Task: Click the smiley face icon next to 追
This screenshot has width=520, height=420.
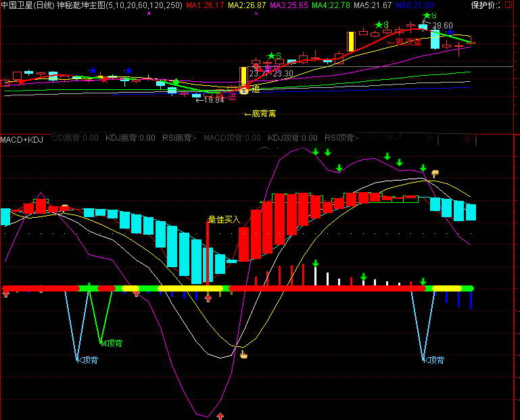Action: click(x=244, y=89)
